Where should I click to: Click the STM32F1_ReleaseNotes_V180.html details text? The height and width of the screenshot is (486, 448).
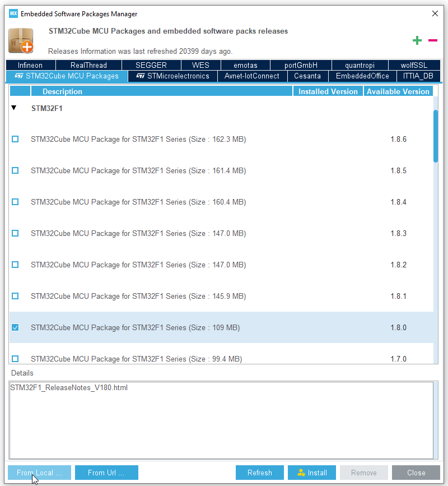click(x=69, y=388)
